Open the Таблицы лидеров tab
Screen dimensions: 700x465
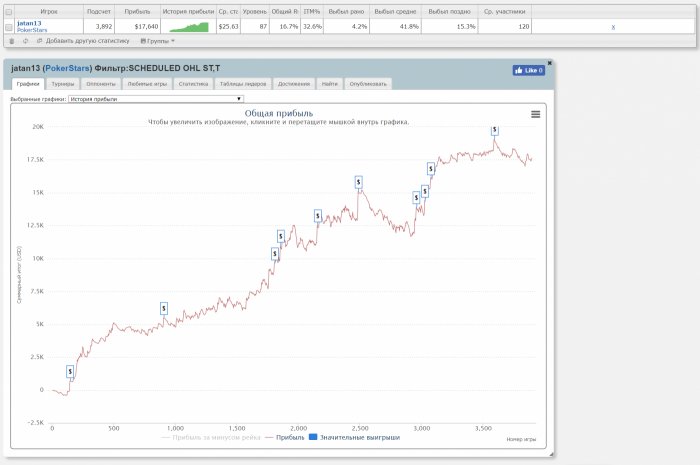[x=243, y=84]
